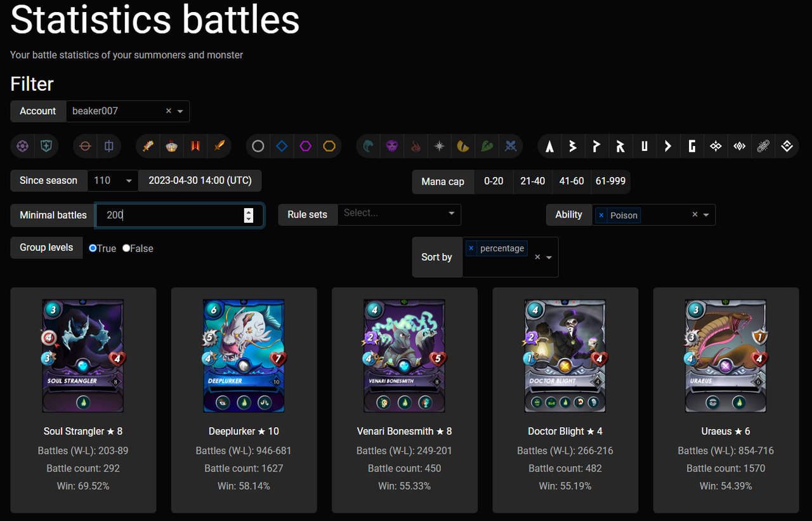
Task: Open the Account dropdown arrow
Action: (180, 111)
